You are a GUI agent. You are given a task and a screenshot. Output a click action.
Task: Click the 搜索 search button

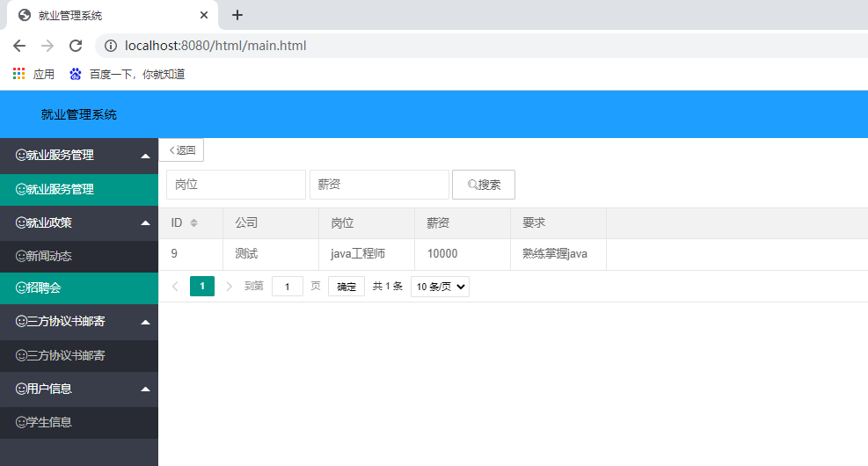[484, 185]
